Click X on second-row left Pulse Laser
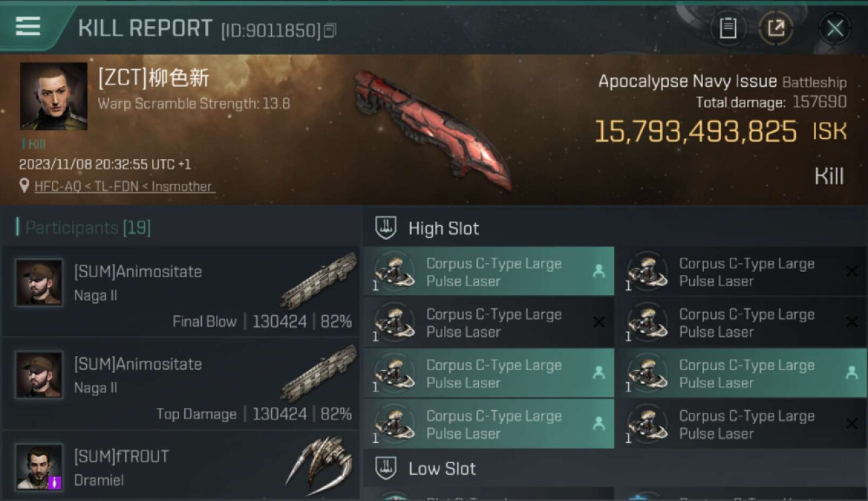The width and height of the screenshot is (868, 501). (x=599, y=322)
